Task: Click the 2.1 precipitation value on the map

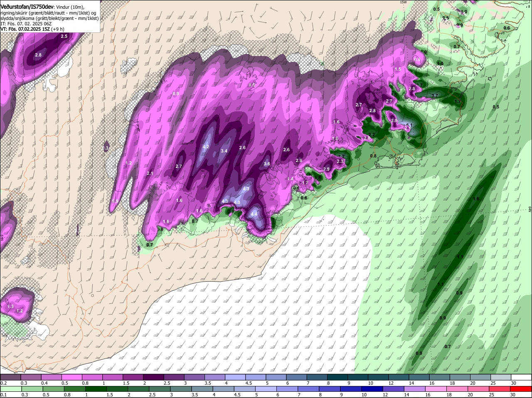Action: (150, 174)
